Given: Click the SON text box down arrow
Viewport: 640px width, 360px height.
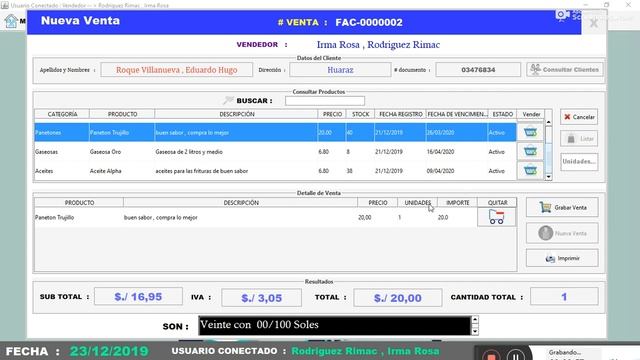Looking at the screenshot, I should point(475,331).
